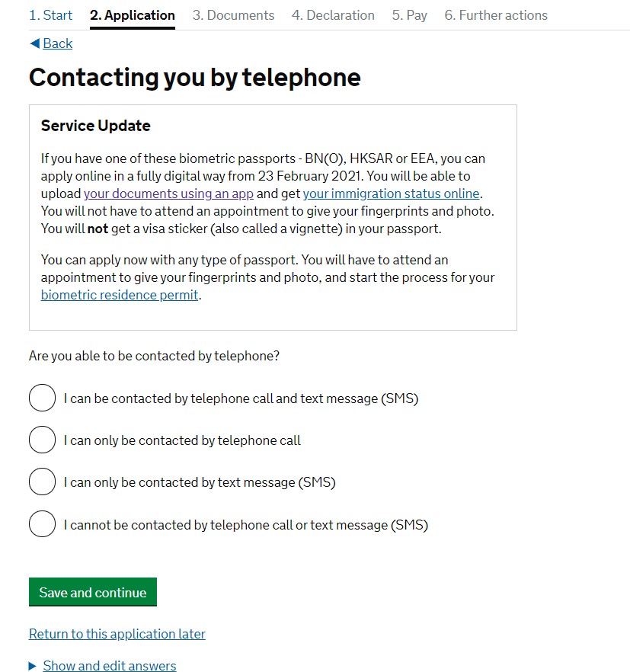Go to the 1. Start step

pyautogui.click(x=51, y=15)
